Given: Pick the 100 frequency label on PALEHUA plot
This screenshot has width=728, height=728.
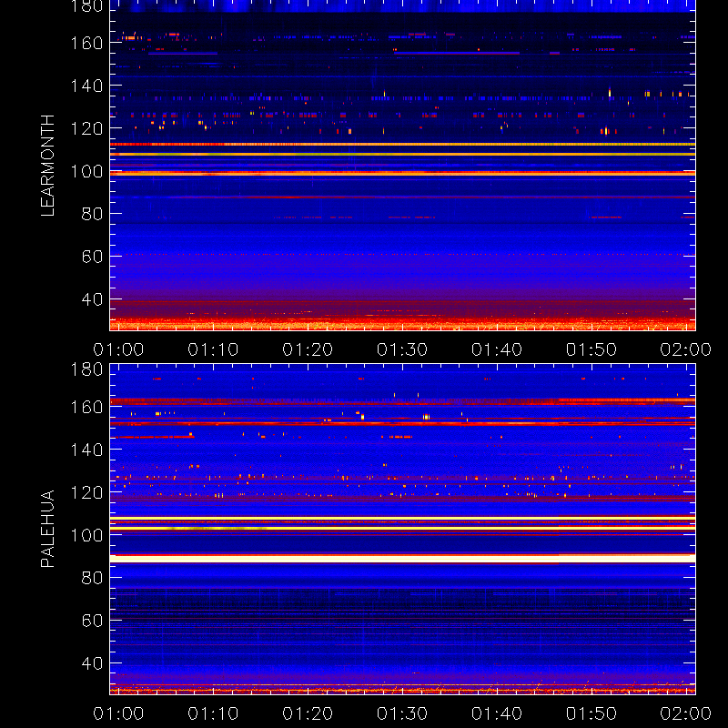Looking at the screenshot, I should tap(86, 535).
